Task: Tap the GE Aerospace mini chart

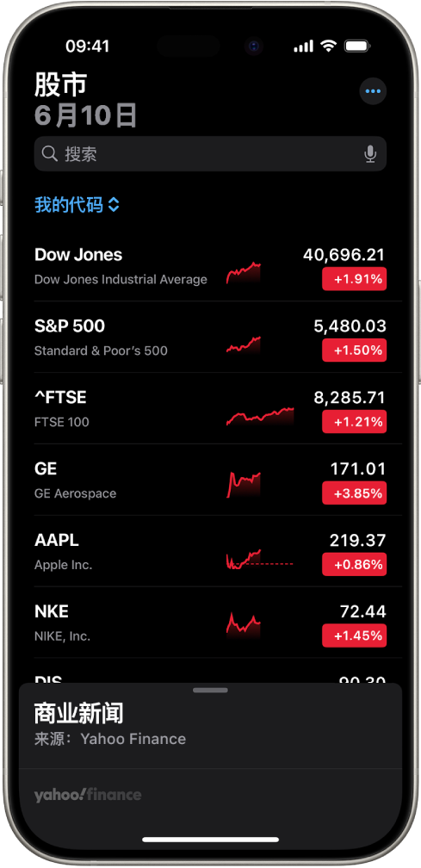Action: click(244, 484)
